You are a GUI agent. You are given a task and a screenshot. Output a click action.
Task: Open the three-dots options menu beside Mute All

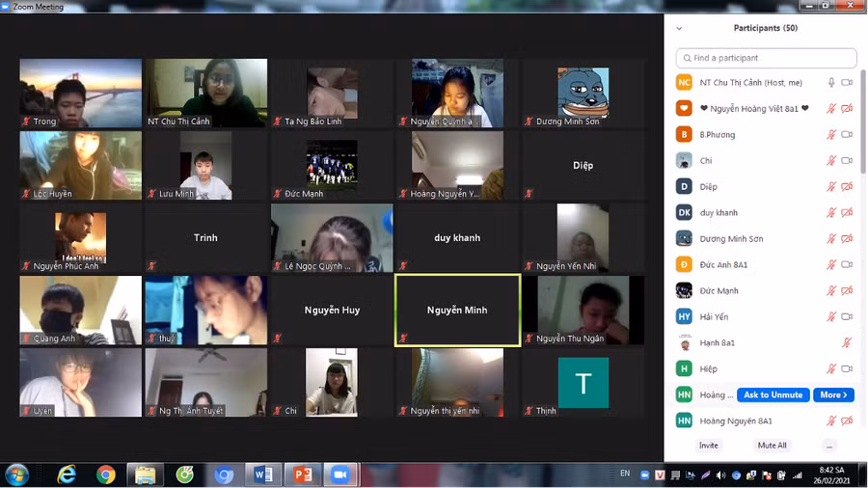(x=828, y=446)
